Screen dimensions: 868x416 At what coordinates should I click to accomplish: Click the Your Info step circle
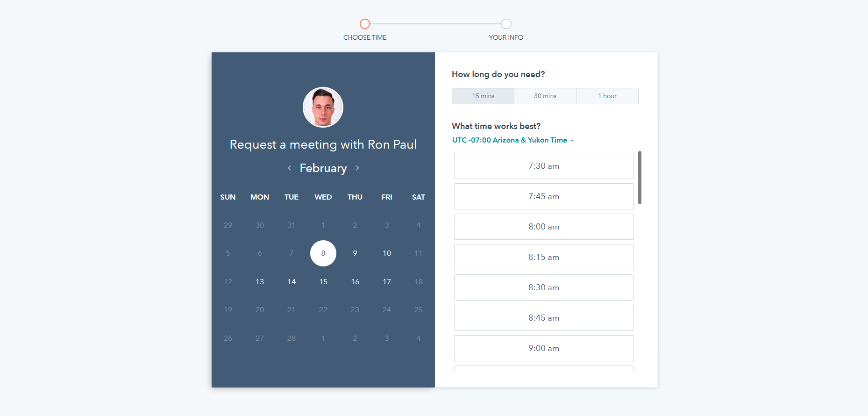506,24
